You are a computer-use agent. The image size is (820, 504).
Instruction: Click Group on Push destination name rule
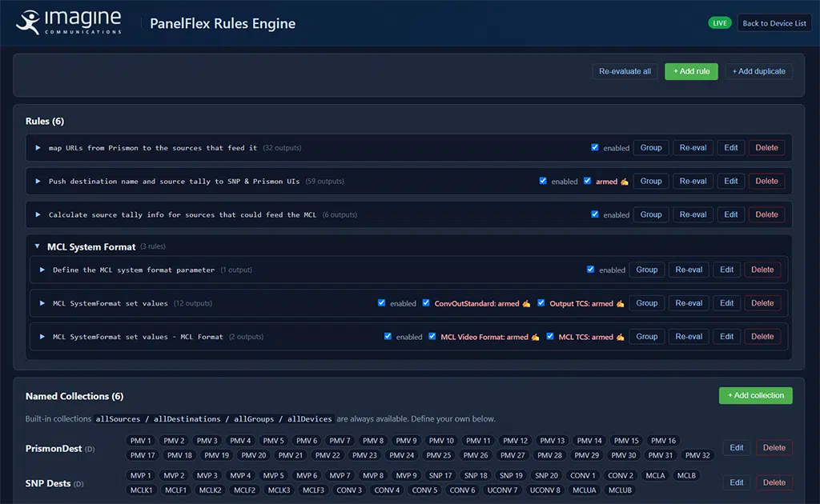click(x=651, y=182)
